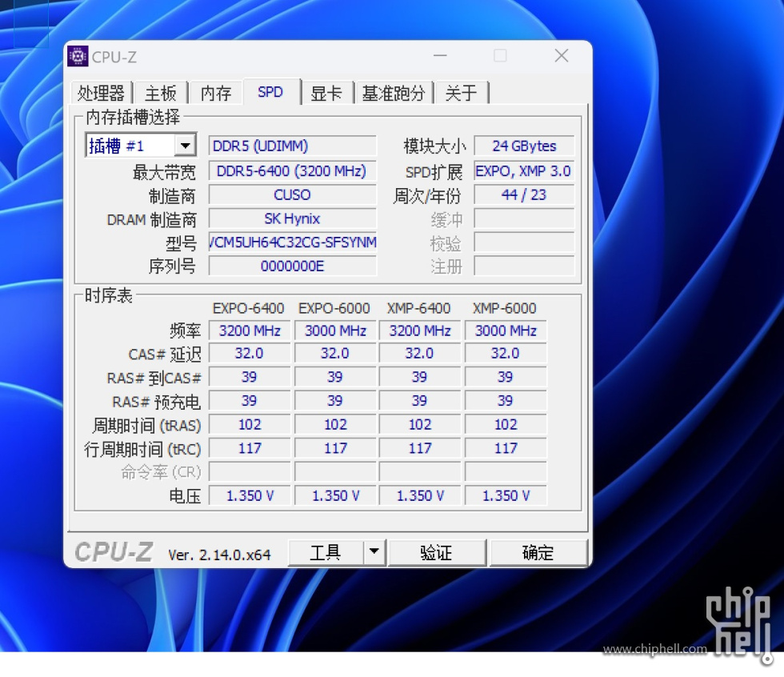
Task: Click the RAS# 预充电 value 39 under XMP-6400
Action: pyautogui.click(x=420, y=400)
